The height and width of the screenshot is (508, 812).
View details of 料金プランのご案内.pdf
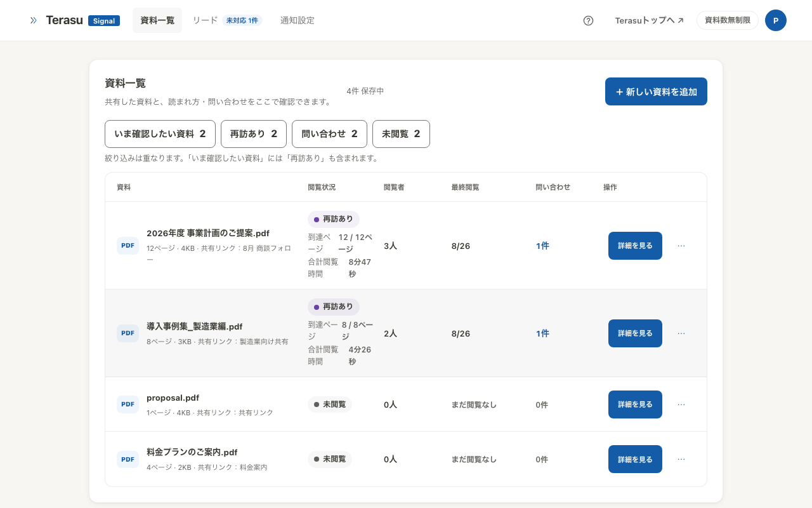(x=635, y=459)
